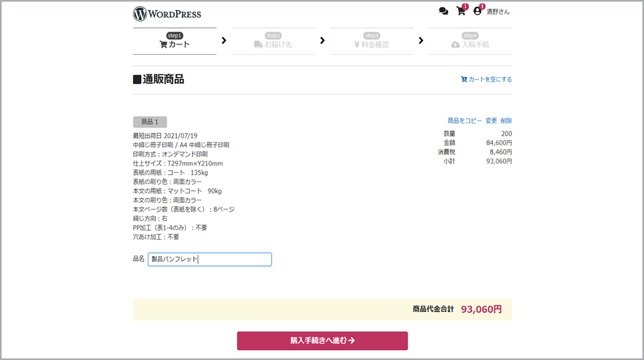Image resolution: width=644 pixels, height=360 pixels.
Task: Click the user account icon
Action: 477,11
